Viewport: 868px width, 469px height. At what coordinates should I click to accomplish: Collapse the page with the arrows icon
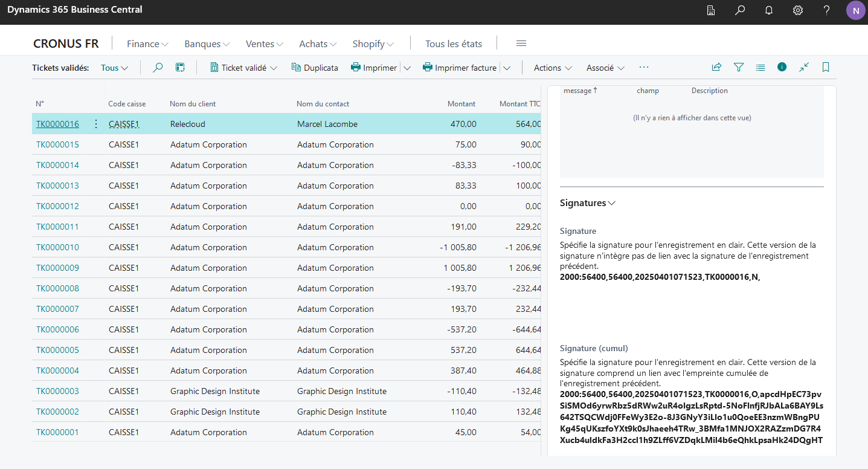[x=804, y=68]
